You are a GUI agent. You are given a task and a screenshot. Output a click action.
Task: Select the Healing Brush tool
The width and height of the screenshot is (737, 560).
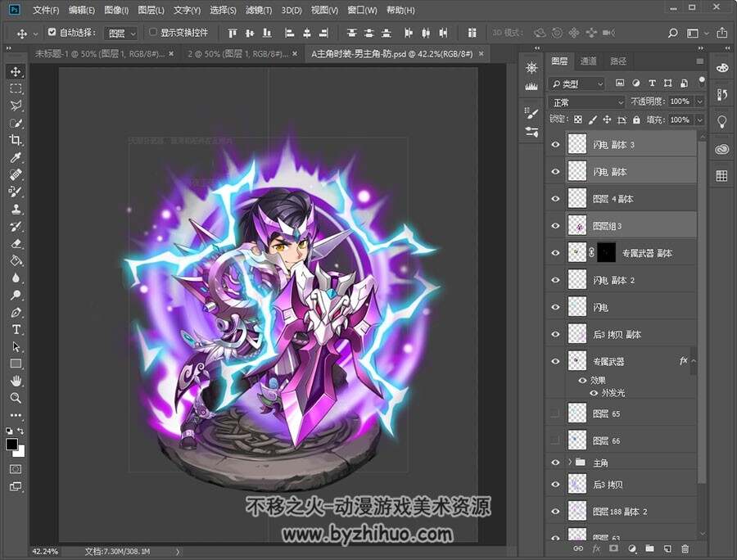16,174
